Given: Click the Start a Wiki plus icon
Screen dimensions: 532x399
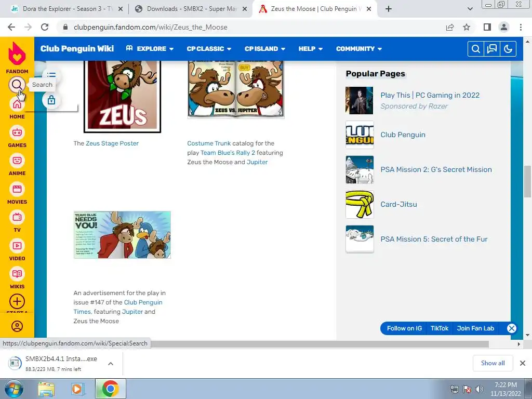Looking at the screenshot, I should point(17,301).
